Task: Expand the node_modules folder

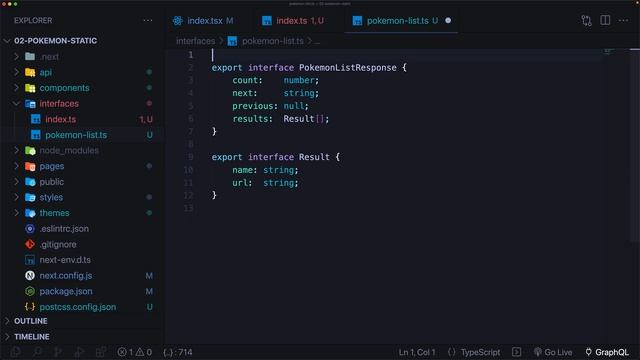Action: pyautogui.click(x=17, y=151)
